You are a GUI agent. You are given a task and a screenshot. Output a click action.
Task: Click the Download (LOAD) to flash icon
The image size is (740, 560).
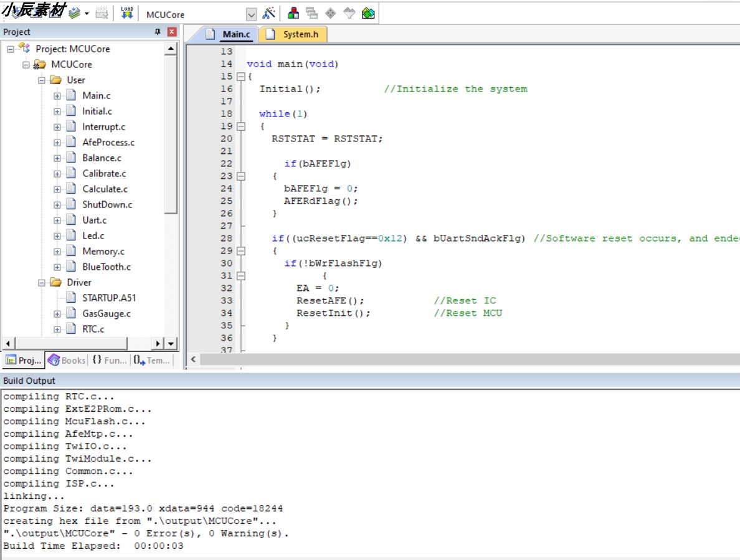(127, 13)
